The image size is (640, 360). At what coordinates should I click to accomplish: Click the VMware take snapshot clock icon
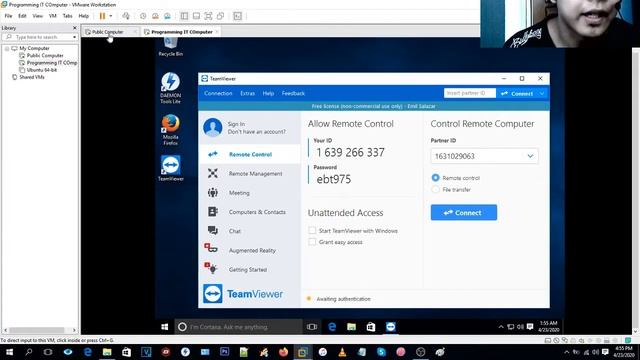coord(143,16)
